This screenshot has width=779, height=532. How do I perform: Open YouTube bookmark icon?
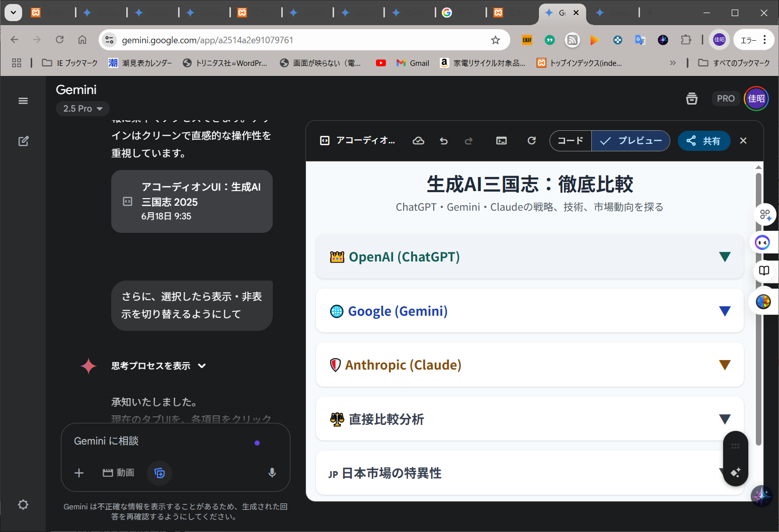tap(381, 63)
